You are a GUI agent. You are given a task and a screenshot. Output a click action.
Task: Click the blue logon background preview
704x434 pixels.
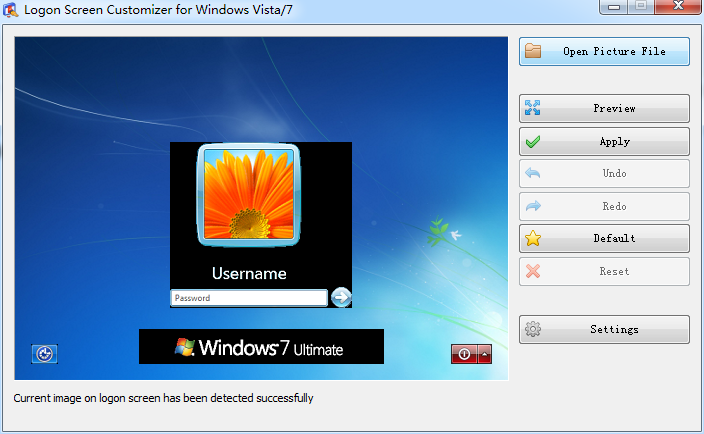click(x=90, y=150)
